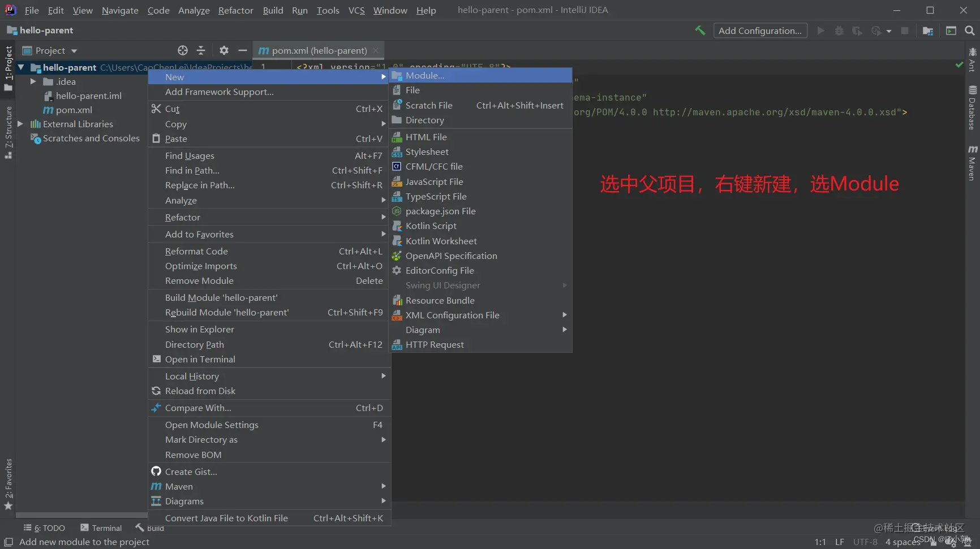980x549 pixels.
Task: Click the 1:1 cursor position indicator
Action: (x=820, y=542)
